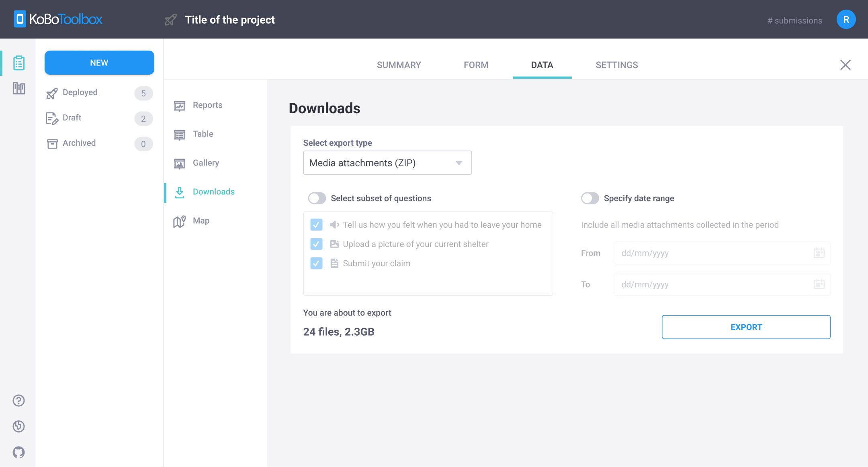The height and width of the screenshot is (467, 868).
Task: Open the Library icon in left sidebar
Action: [18, 88]
